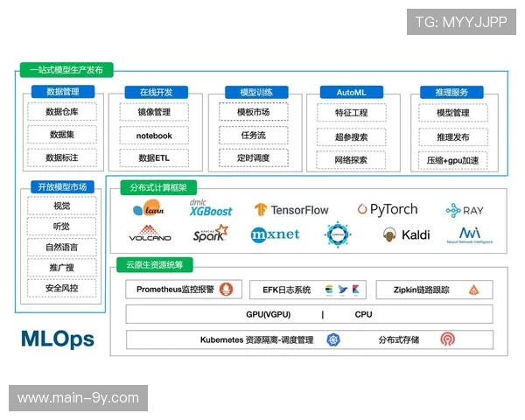Screen dimensions: 525x420
Task: Click the RAY framework logo
Action: pyautogui.click(x=464, y=211)
